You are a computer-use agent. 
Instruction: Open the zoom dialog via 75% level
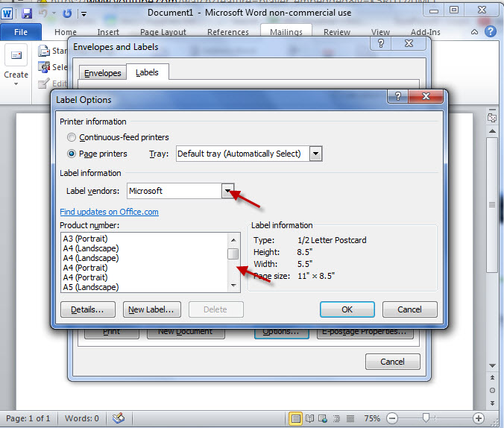[372, 418]
